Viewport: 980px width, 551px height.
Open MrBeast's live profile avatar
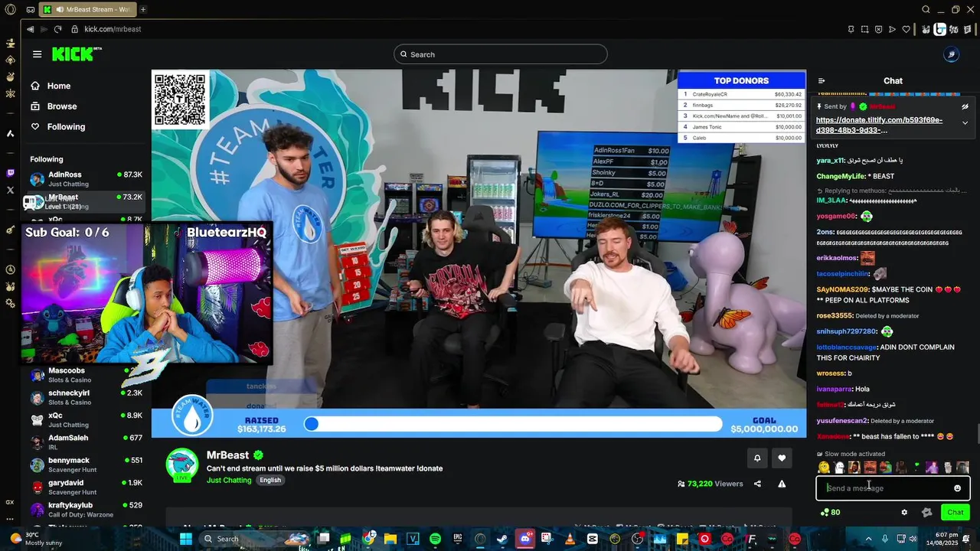tap(182, 465)
